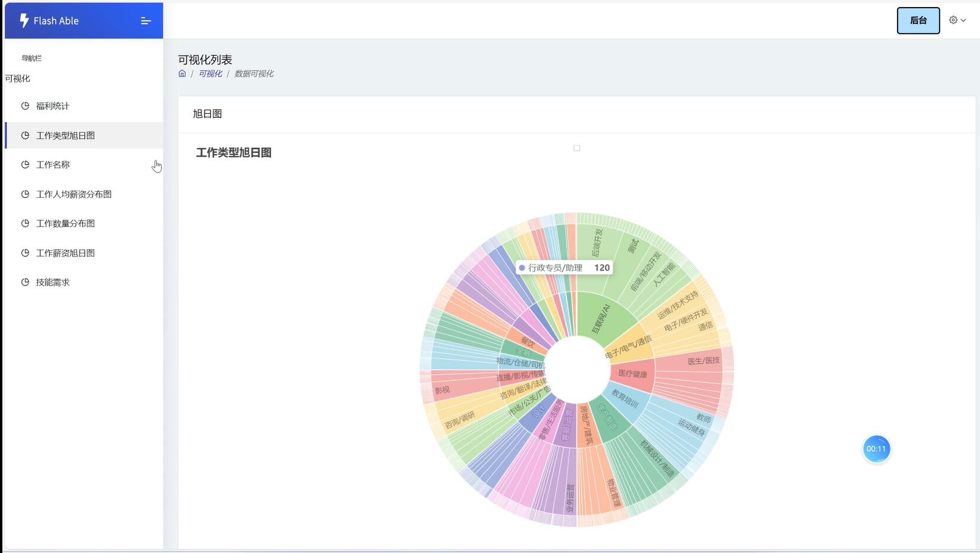Click the Flash Able lightning logo
This screenshot has width=980, height=553.
24,21
